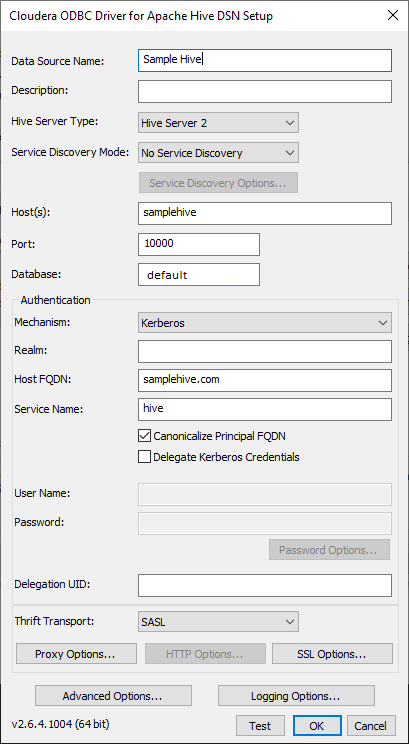Screen dimensions: 409x744
Task: Cancel the DSN setup
Action: tap(372, 725)
